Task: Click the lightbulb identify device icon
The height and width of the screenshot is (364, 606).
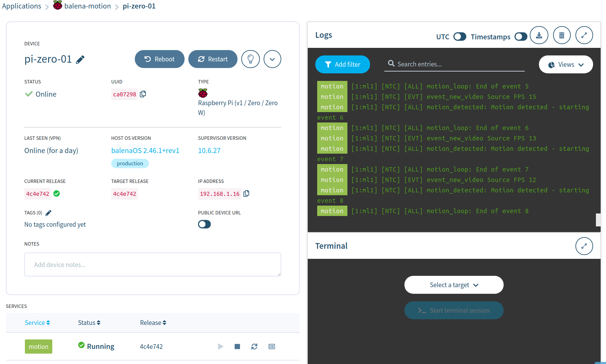Action: tap(250, 59)
